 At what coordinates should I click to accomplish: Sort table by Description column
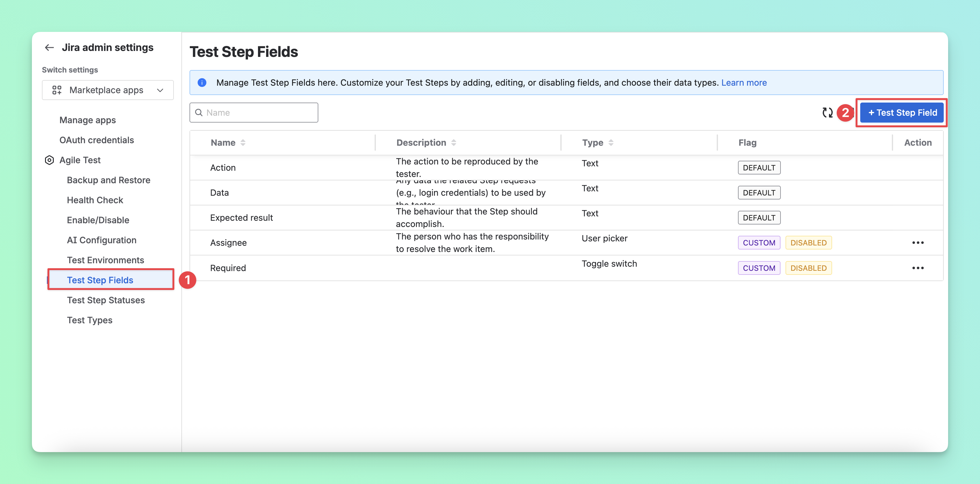coord(426,143)
